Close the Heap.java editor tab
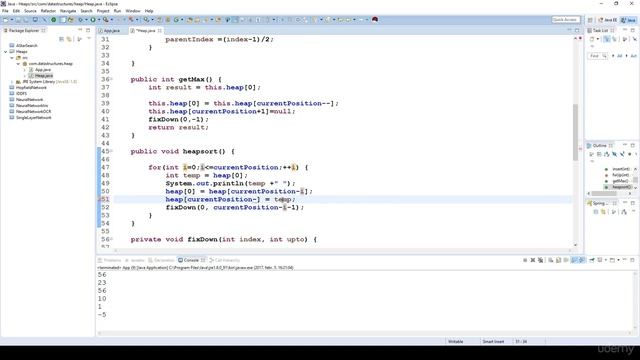The image size is (640, 360). [x=160, y=31]
